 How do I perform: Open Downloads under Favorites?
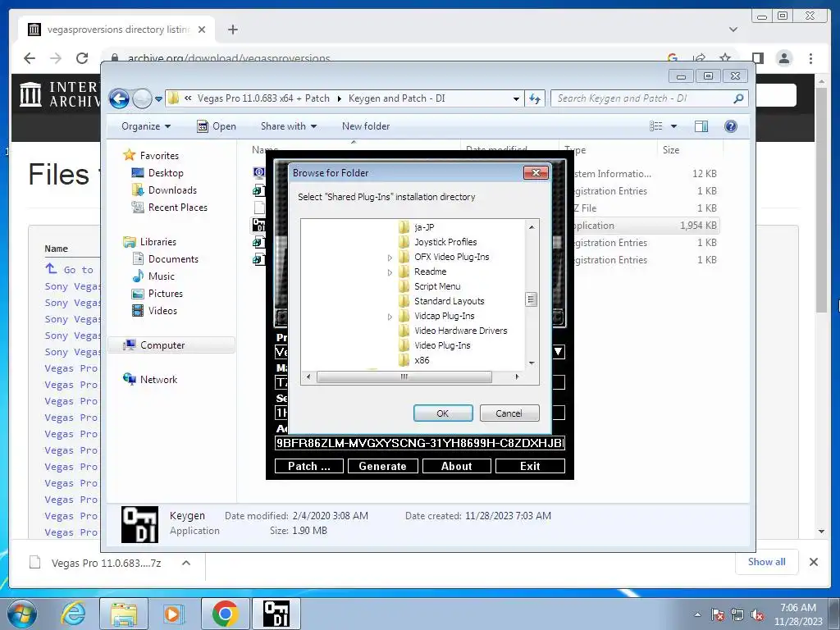pyautogui.click(x=164, y=190)
